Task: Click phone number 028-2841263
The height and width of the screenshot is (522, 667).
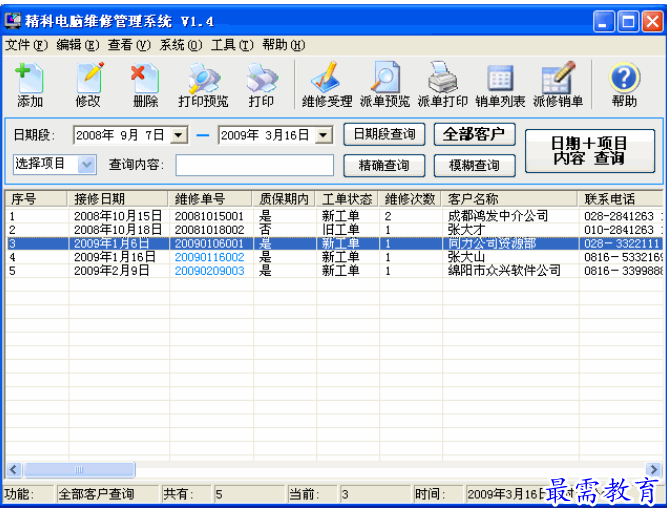Action: click(619, 216)
